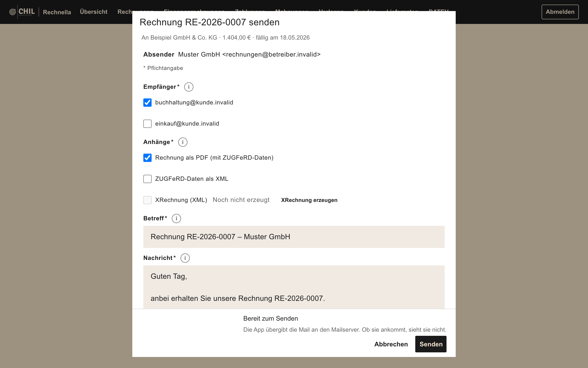Open Rechnella brand link in navigation
The height and width of the screenshot is (368, 588).
click(x=57, y=12)
